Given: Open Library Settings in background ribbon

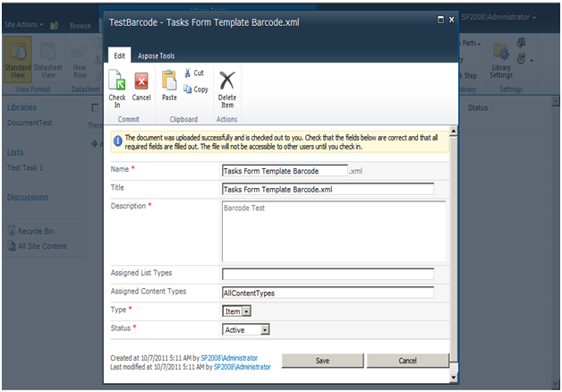Looking at the screenshot, I should [x=501, y=61].
